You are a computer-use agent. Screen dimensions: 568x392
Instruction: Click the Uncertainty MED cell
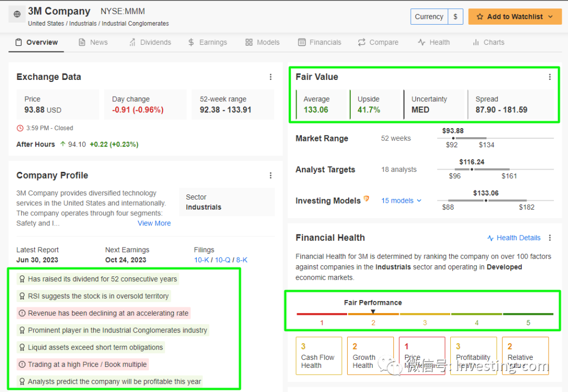coord(434,105)
